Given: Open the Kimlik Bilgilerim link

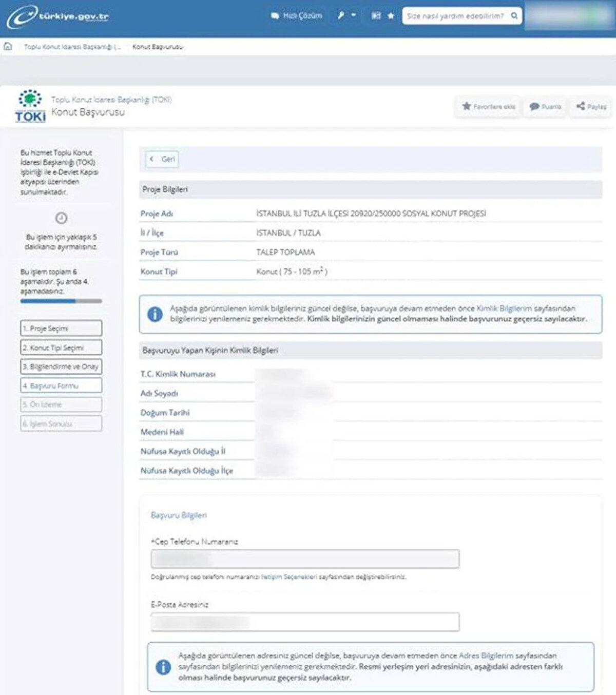Looking at the screenshot, I should (x=504, y=308).
